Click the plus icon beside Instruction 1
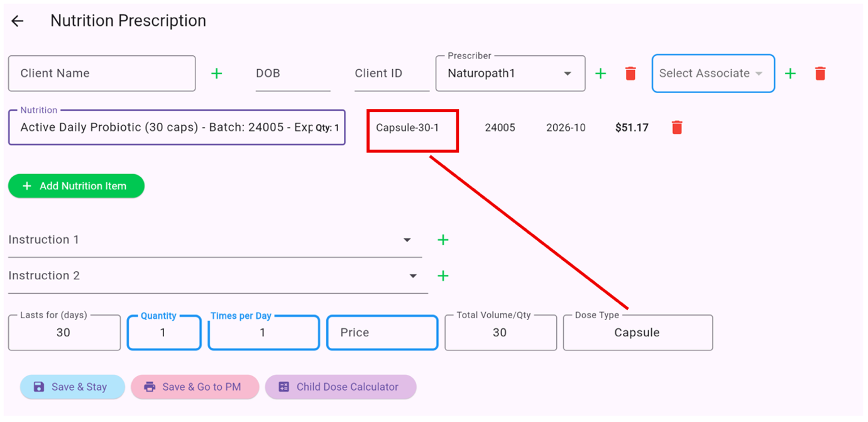Viewport: 868px width, 422px height. tap(443, 240)
